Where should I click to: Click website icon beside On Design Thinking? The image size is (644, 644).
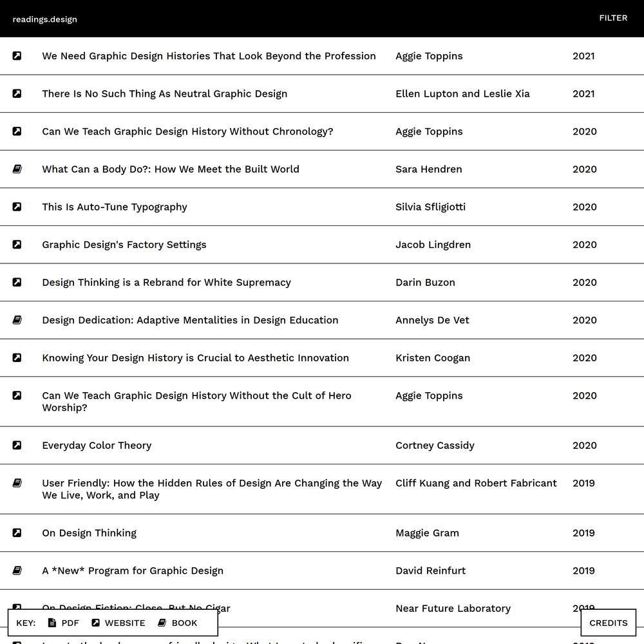coord(17,533)
